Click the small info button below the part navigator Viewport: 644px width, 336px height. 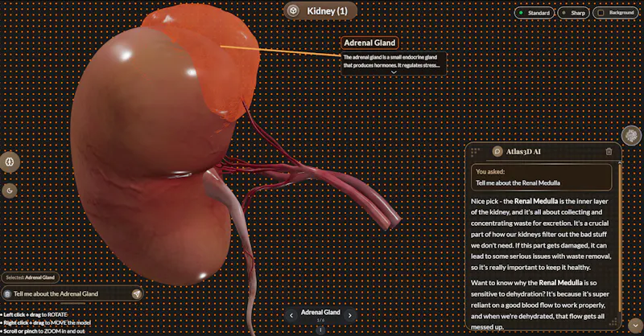[320, 330]
